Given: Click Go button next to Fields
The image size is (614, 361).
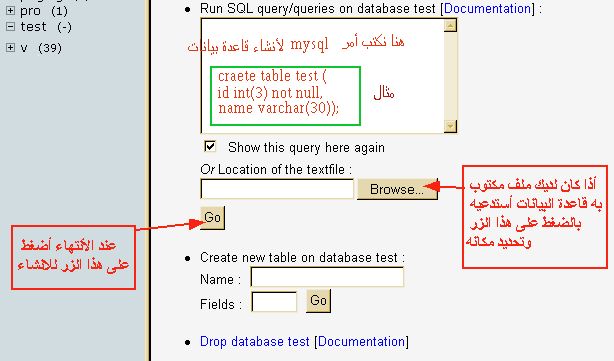Looking at the screenshot, I should [x=318, y=301].
